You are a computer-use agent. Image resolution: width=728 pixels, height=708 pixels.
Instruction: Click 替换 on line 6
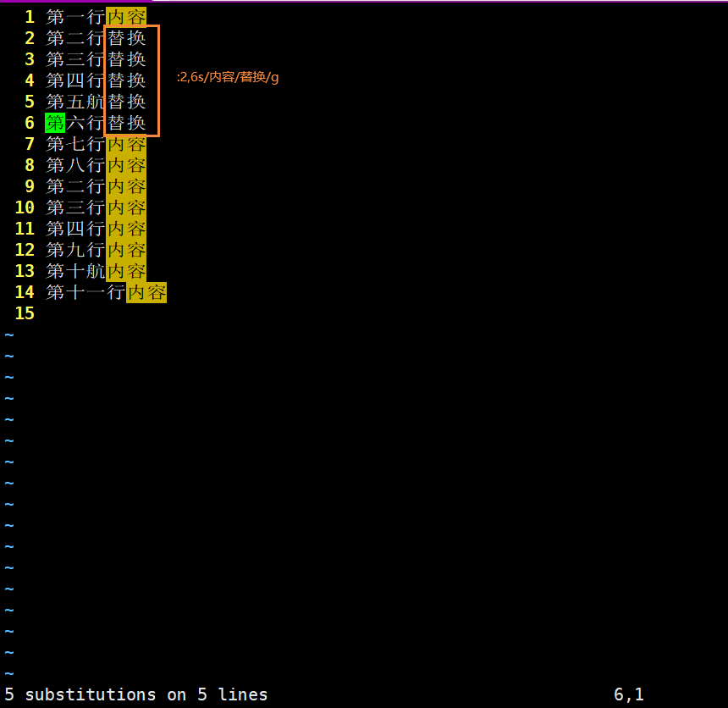pyautogui.click(x=126, y=123)
